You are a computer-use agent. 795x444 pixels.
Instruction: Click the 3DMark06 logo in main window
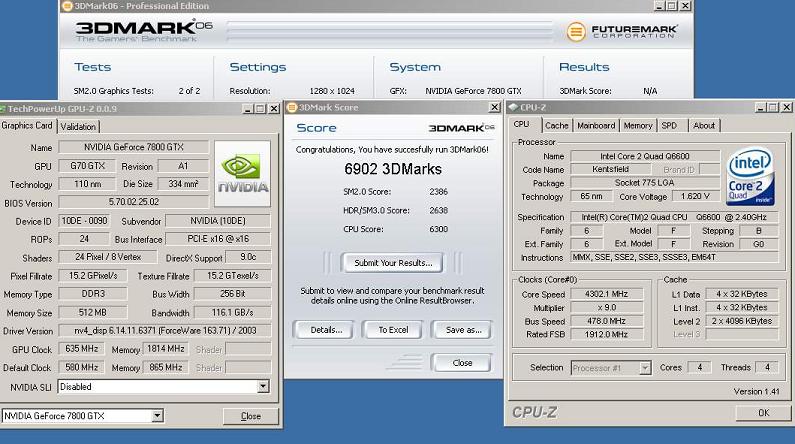click(x=143, y=30)
